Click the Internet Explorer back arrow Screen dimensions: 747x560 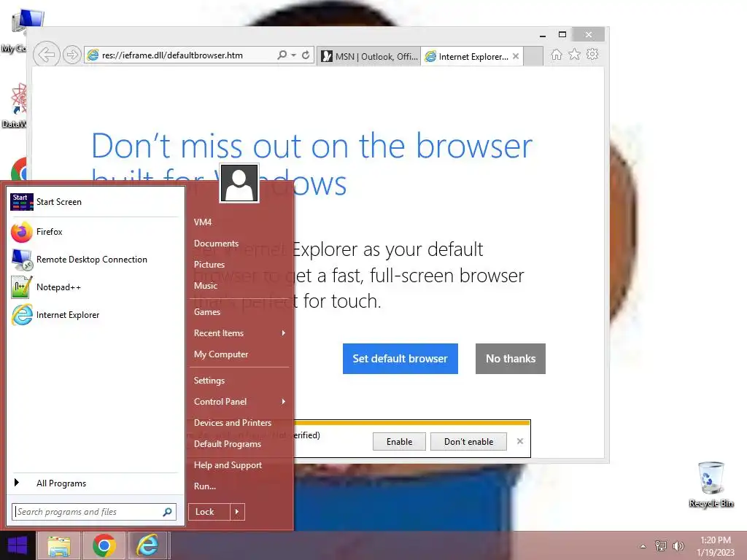pyautogui.click(x=46, y=55)
